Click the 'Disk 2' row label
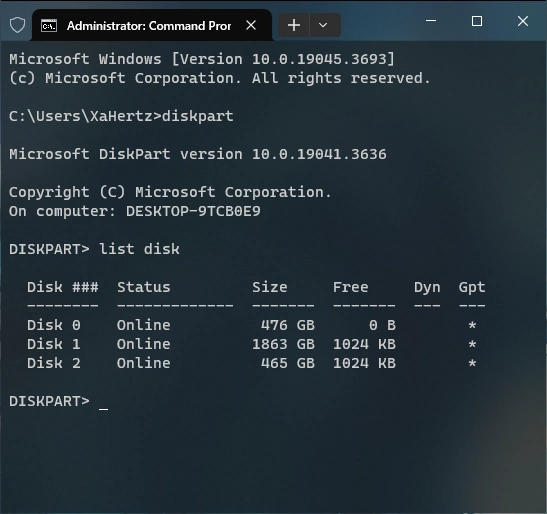The image size is (547, 514). 54,363
